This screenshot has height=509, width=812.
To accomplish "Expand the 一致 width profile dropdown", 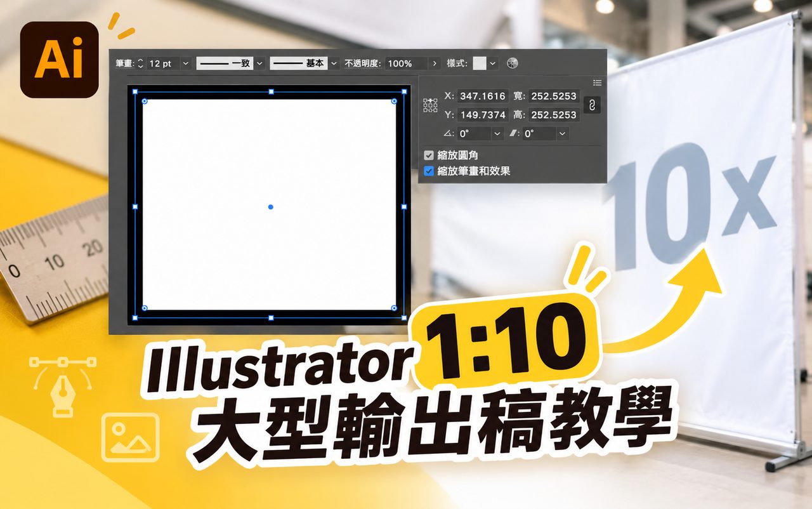I will tap(260, 63).
